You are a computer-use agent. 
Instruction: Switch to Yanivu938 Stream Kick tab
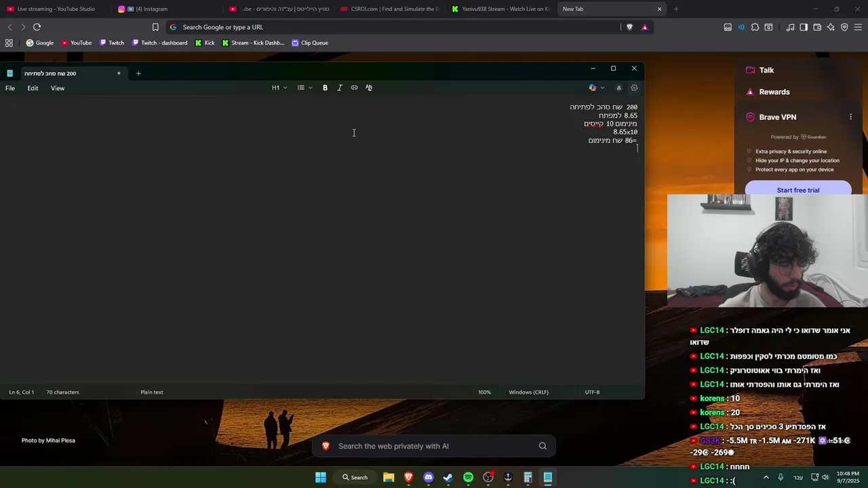pos(500,9)
